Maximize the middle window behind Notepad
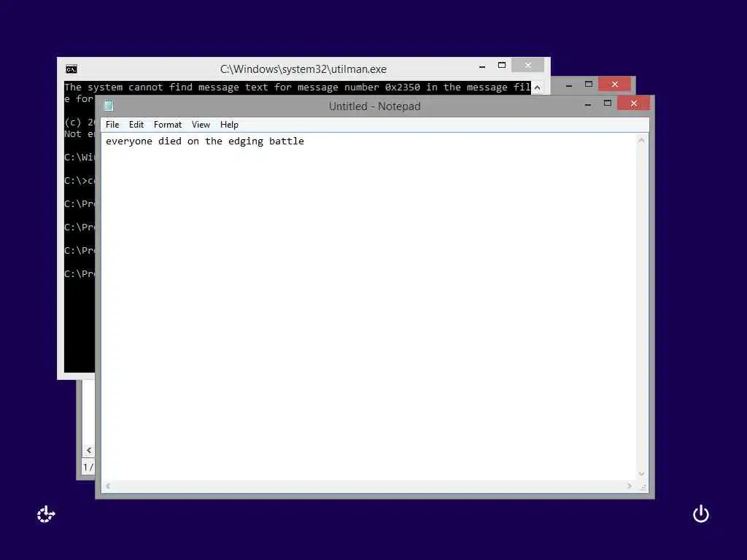 (x=589, y=85)
